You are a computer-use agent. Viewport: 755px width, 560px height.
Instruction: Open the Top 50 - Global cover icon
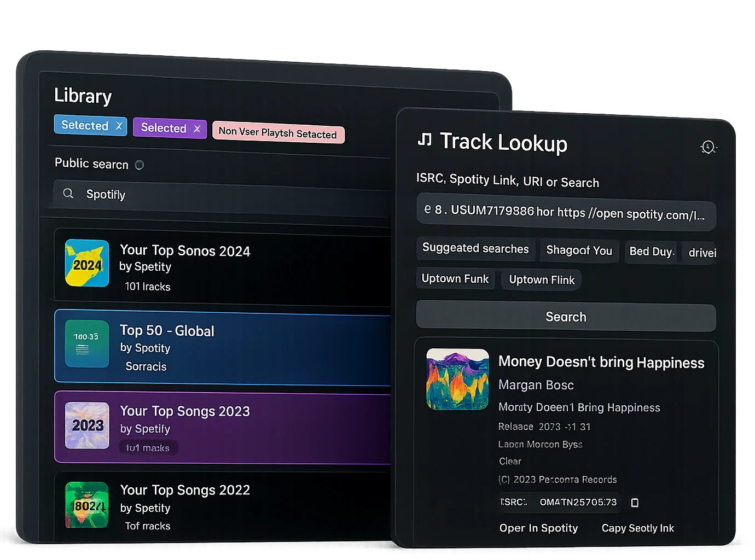[87, 344]
